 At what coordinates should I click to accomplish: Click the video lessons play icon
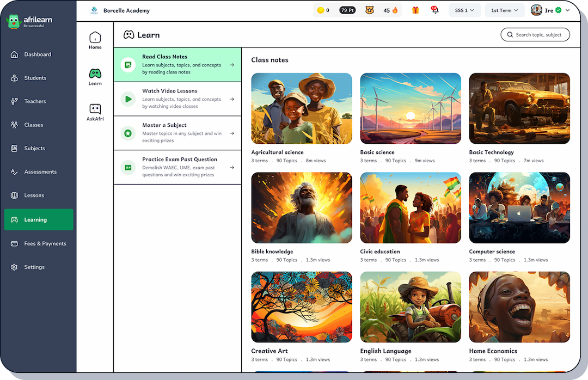128,99
